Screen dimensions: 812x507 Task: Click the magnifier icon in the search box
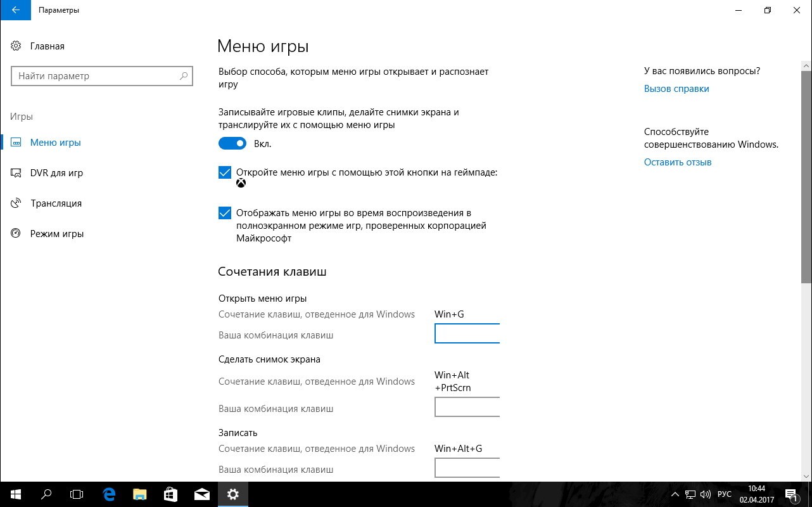[184, 76]
